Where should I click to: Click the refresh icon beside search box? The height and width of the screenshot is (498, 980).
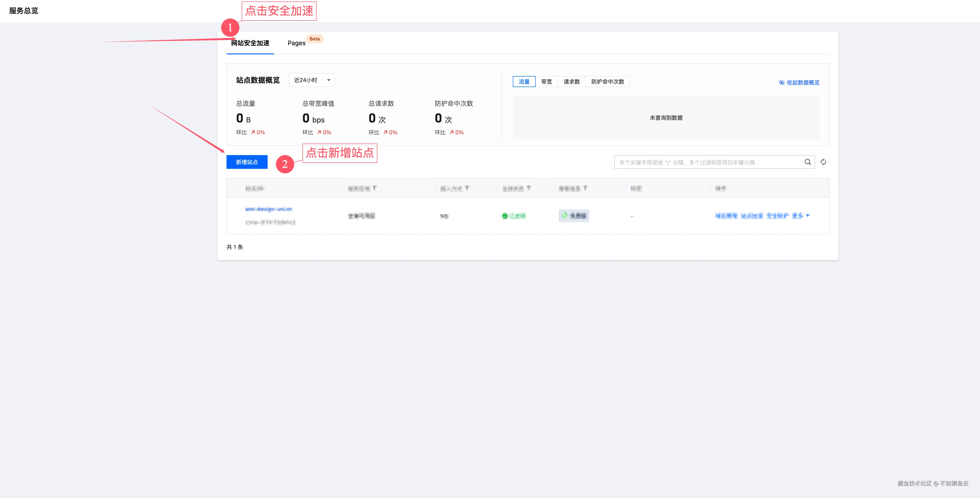[823, 162]
